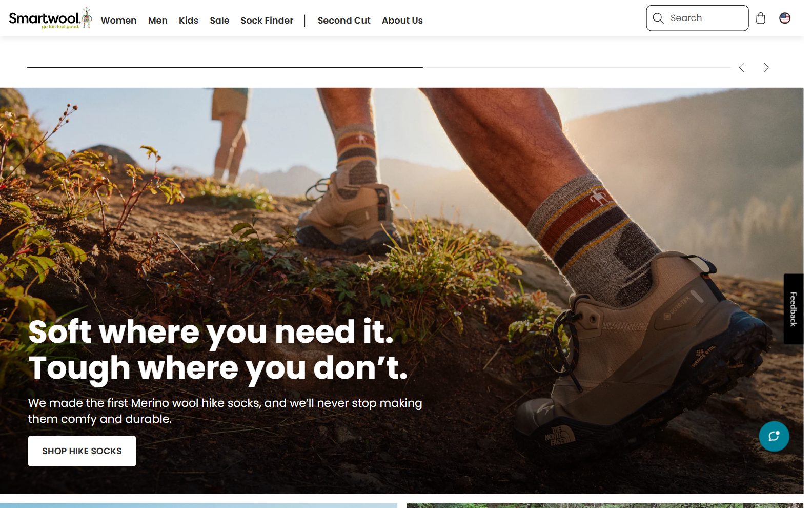
Task: Open the Sock Finder page
Action: point(267,21)
